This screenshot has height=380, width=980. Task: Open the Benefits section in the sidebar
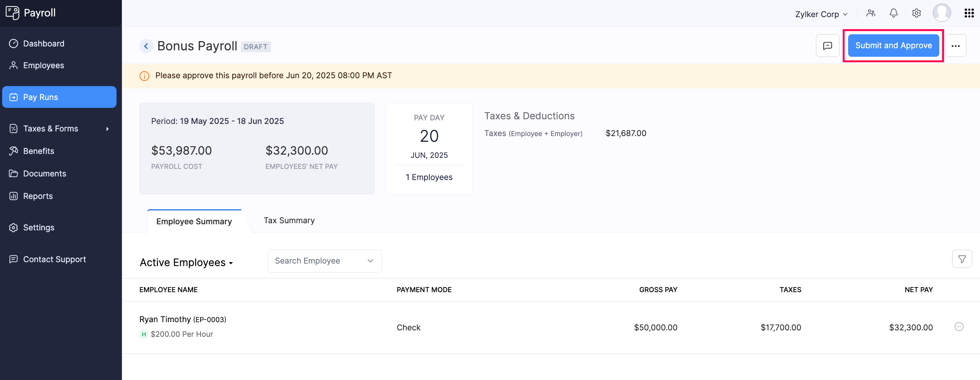click(39, 151)
